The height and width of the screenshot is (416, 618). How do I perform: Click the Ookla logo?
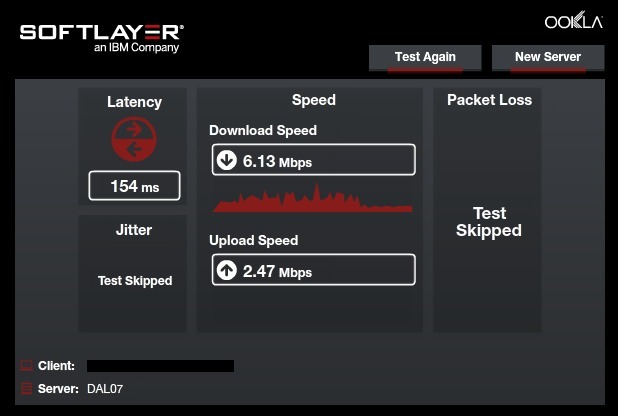(x=574, y=21)
